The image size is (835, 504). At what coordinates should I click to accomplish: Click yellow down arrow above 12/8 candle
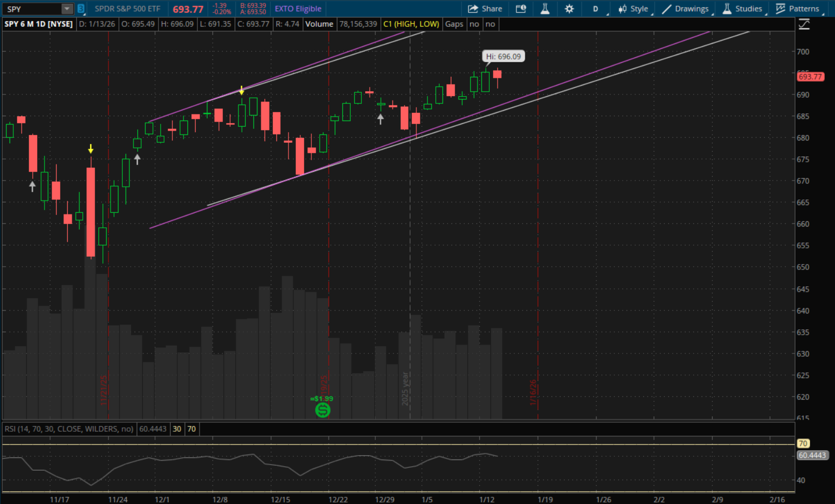click(x=241, y=91)
